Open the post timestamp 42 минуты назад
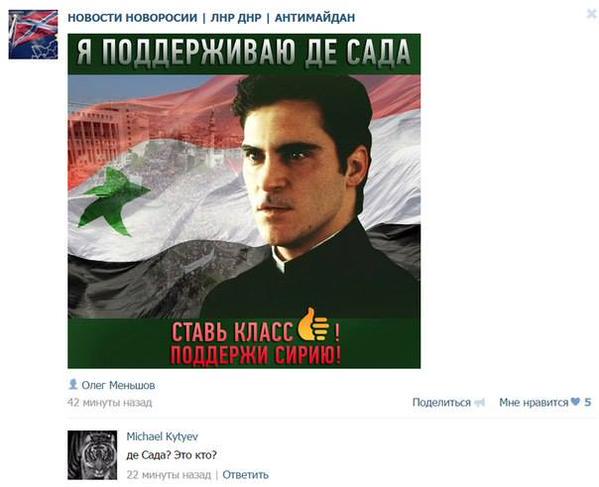Screen dimensions: 599x487 110,403
